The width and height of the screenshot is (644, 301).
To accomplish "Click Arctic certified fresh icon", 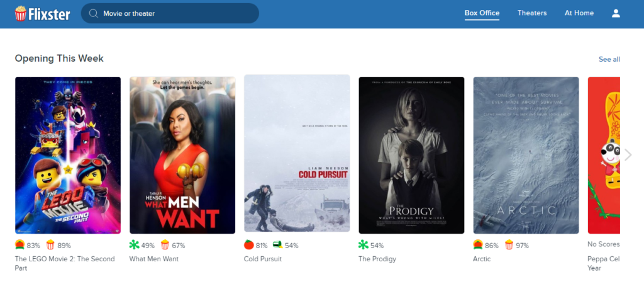I will coord(478,245).
